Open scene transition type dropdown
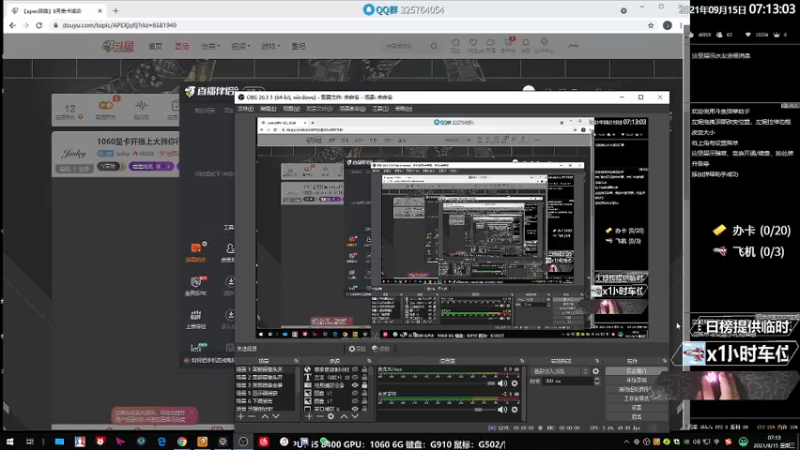 coord(560,371)
